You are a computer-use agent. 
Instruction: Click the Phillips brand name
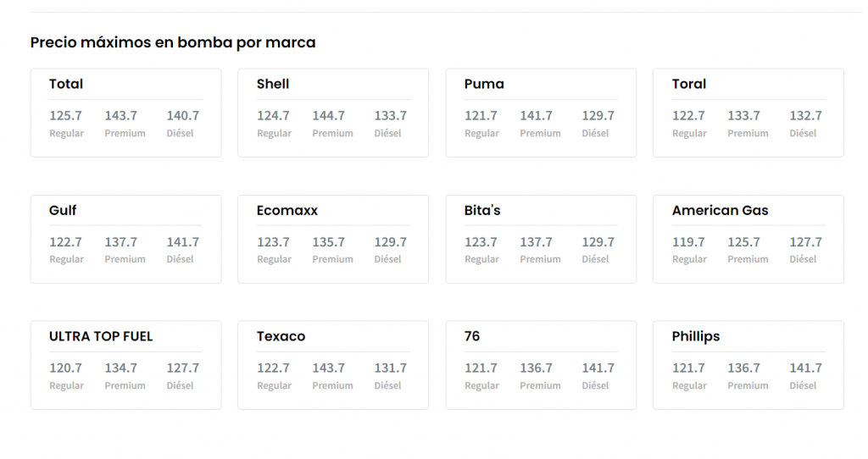coord(696,336)
